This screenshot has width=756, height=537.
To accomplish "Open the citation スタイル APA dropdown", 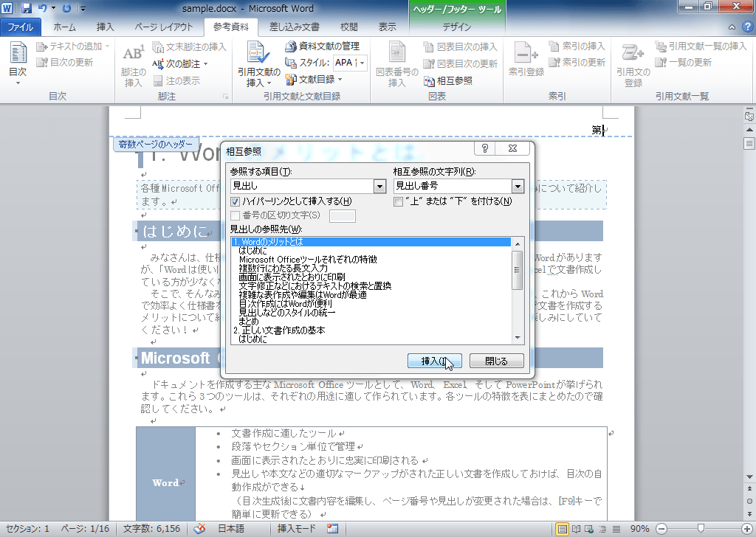I will point(362,63).
